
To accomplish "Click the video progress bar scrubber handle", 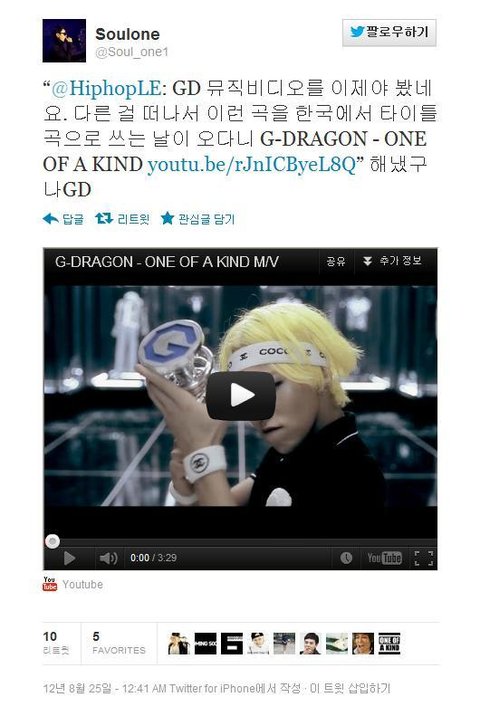I will [x=53, y=542].
